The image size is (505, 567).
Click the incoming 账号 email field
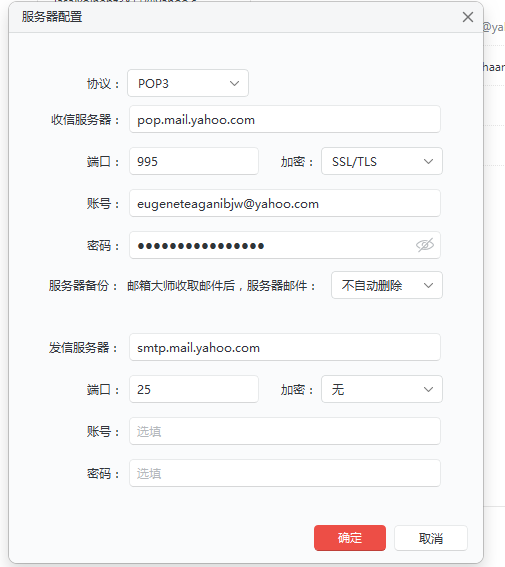coord(285,203)
